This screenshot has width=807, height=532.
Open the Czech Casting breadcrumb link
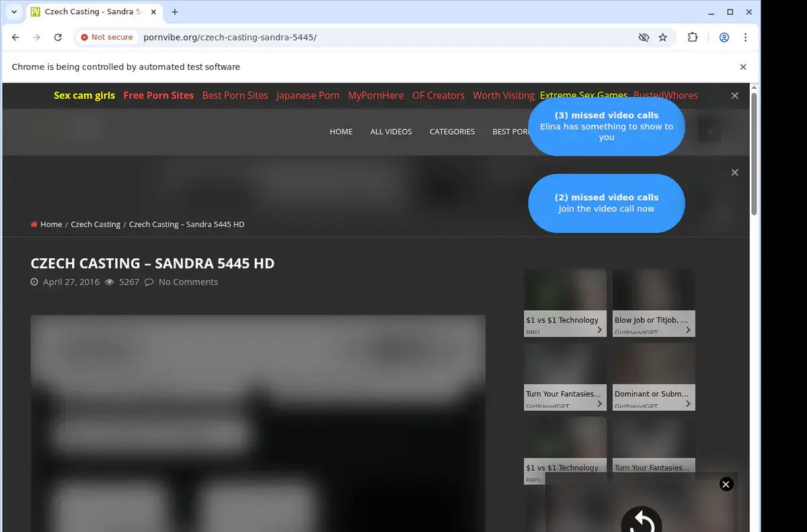pyautogui.click(x=95, y=225)
